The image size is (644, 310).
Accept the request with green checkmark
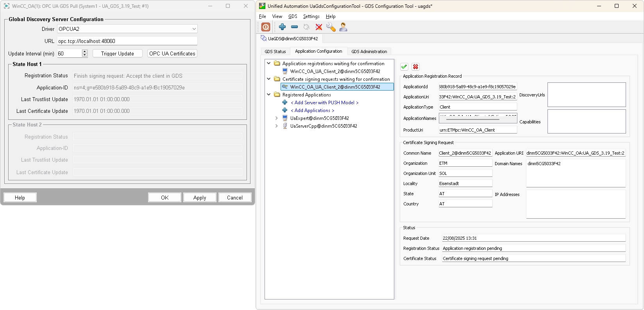click(x=404, y=67)
